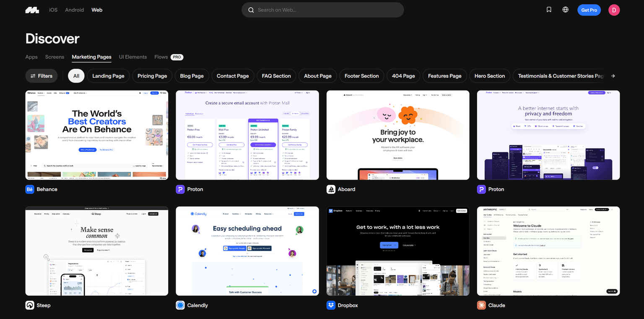644x319 pixels.
Task: Click the PRO badge next to Flows
Action: (177, 57)
